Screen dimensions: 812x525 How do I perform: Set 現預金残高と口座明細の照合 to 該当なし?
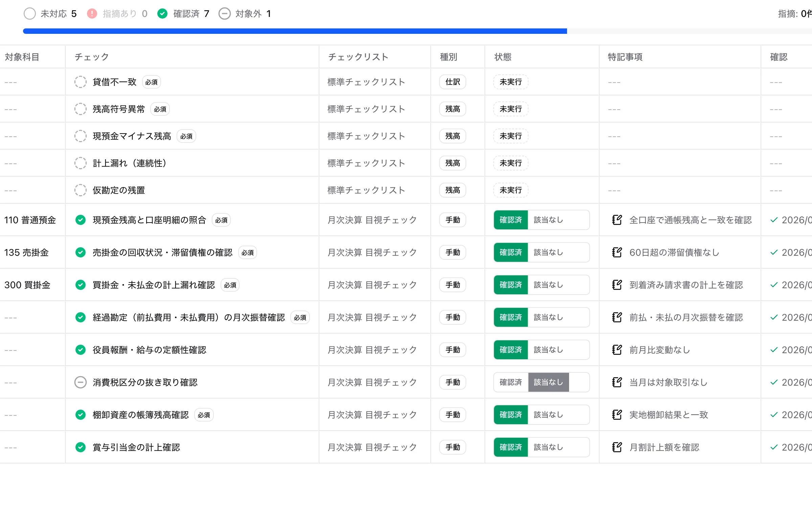[548, 220]
